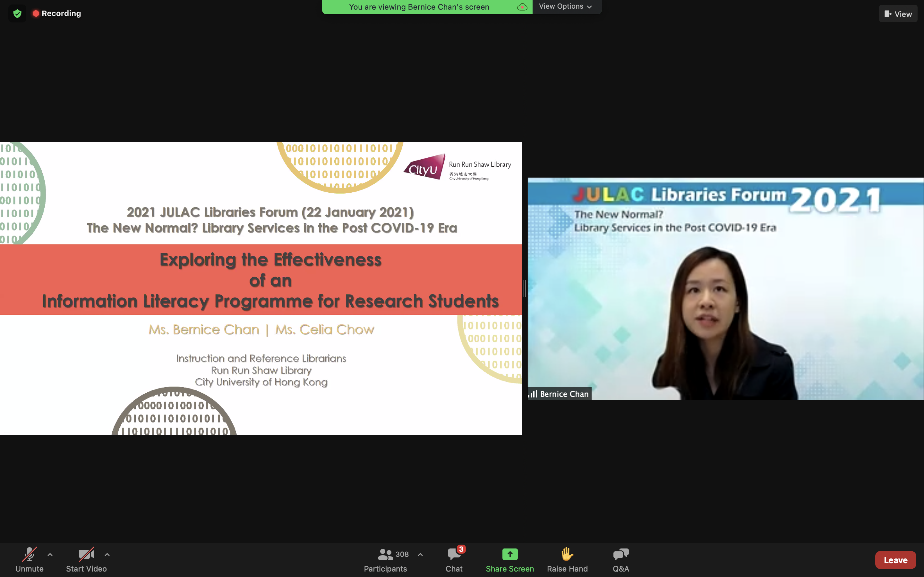This screenshot has width=924, height=577.
Task: Click the cloud recording icon in banner
Action: point(522,7)
